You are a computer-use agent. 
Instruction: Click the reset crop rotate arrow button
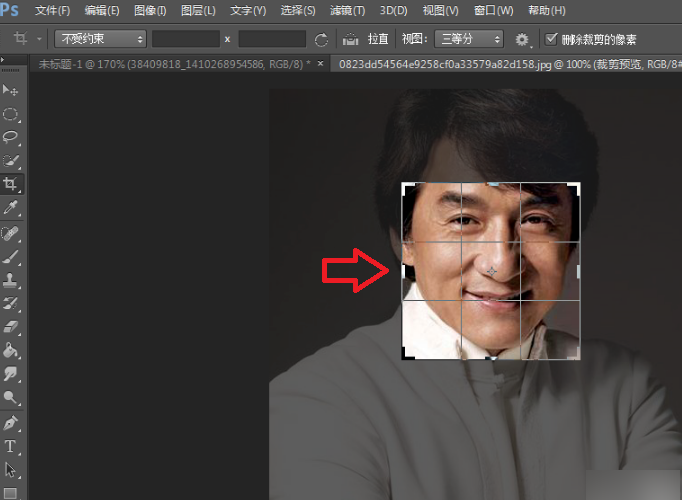321,40
